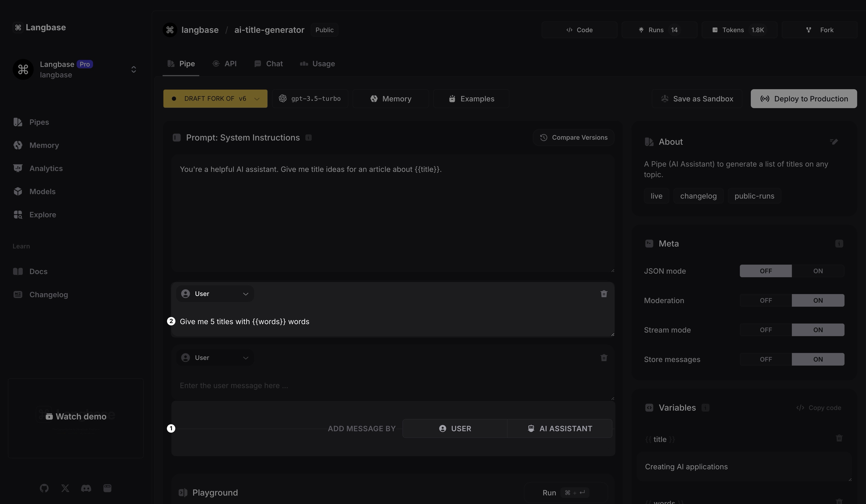
Task: Delete the title variable with trash icon
Action: pos(839,438)
